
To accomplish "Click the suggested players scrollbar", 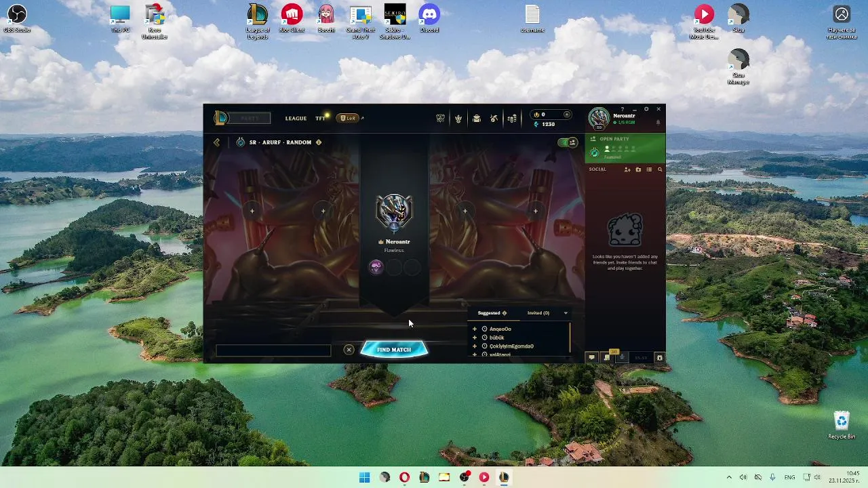I will (x=570, y=337).
